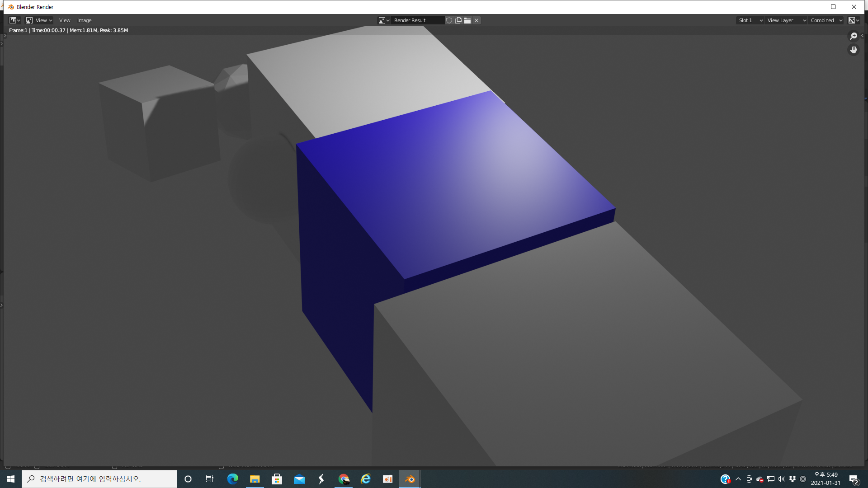
Task: Expand the View Layer dropdown
Action: coord(787,20)
